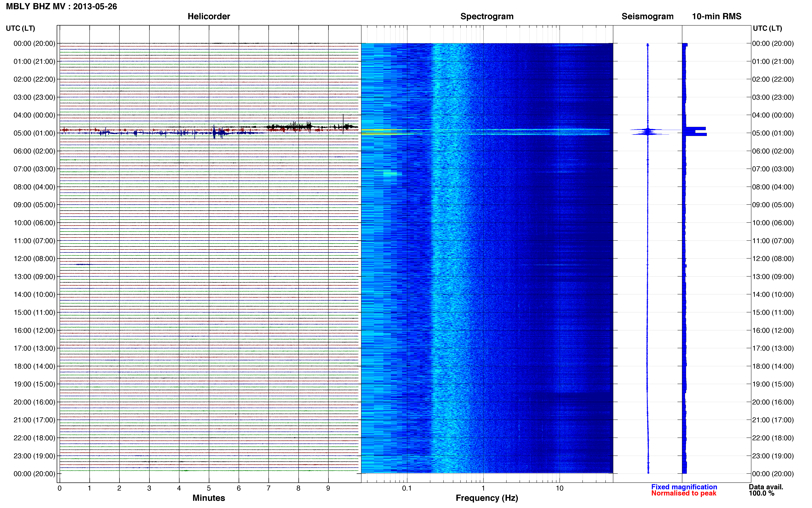Click the minute tick label '9'
The height and width of the screenshot is (508, 812).
click(328, 488)
